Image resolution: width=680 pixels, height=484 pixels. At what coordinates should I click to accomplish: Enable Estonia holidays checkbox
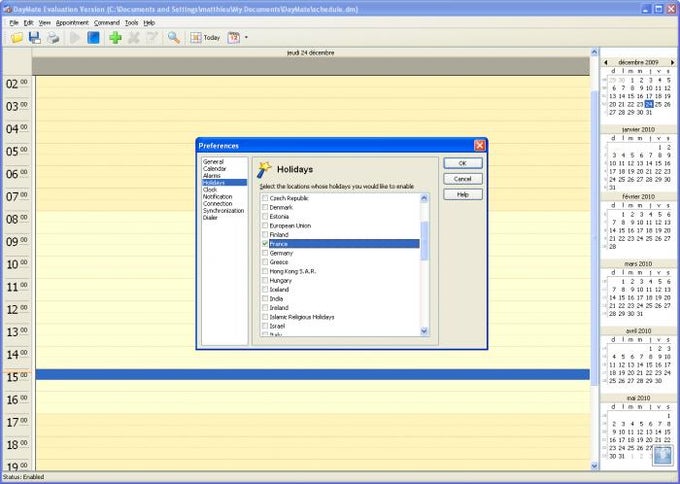(265, 216)
